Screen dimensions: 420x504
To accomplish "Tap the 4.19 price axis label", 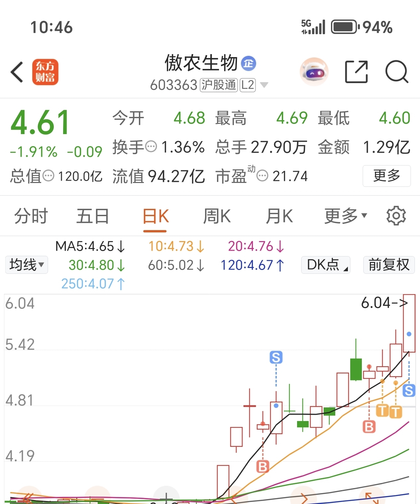I will (20, 456).
